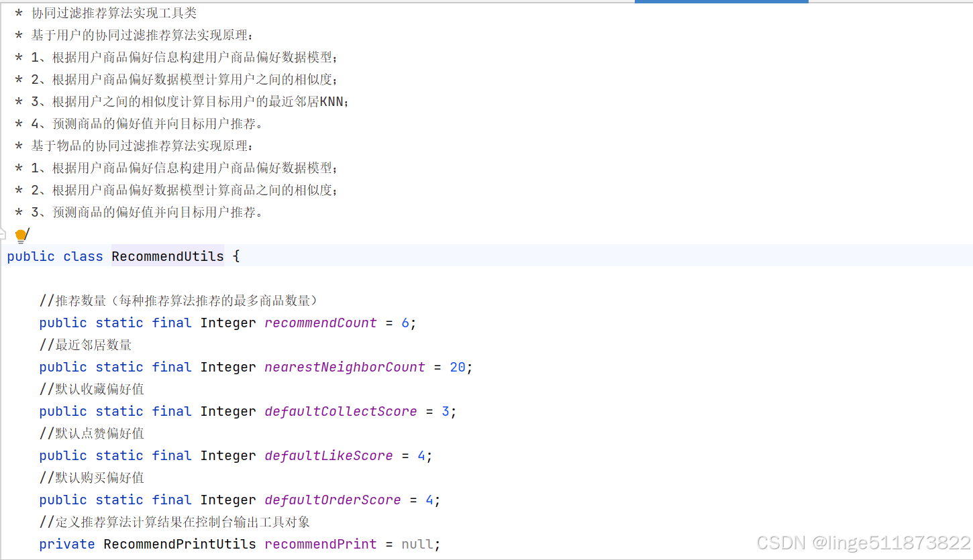Click the recommendPrint variable name
The width and height of the screenshot is (973, 560).
tap(321, 544)
